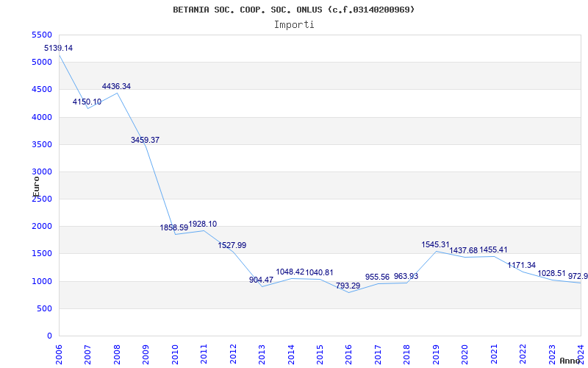
Task: Click the y-axis value 1000
Action: coord(42,281)
